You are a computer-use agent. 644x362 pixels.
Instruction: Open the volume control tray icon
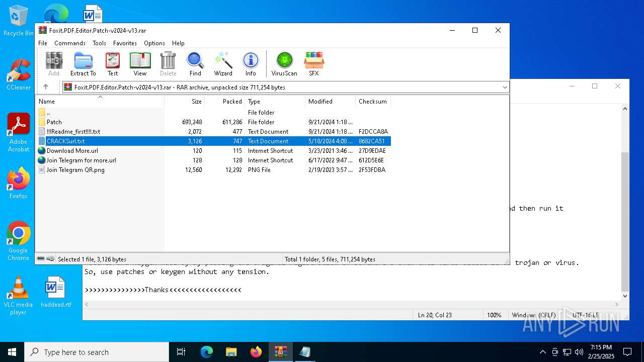[x=579, y=352]
